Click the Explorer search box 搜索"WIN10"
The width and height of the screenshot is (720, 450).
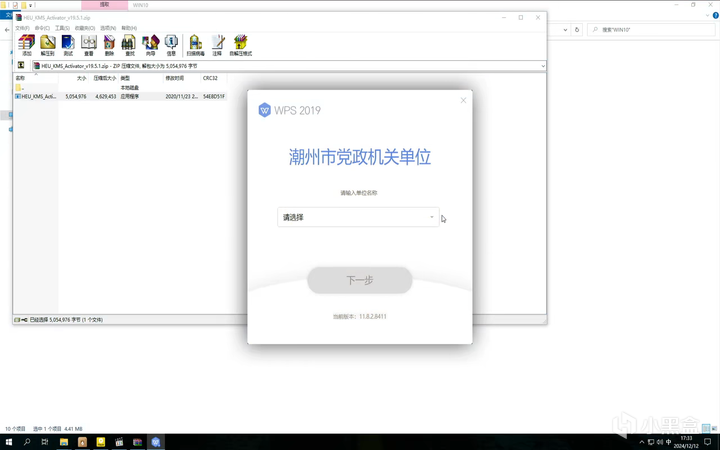pos(651,30)
